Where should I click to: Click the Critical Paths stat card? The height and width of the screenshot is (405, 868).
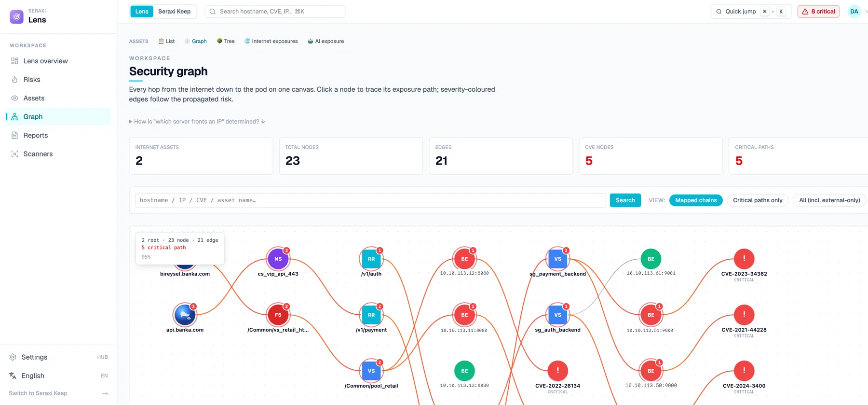pos(799,156)
